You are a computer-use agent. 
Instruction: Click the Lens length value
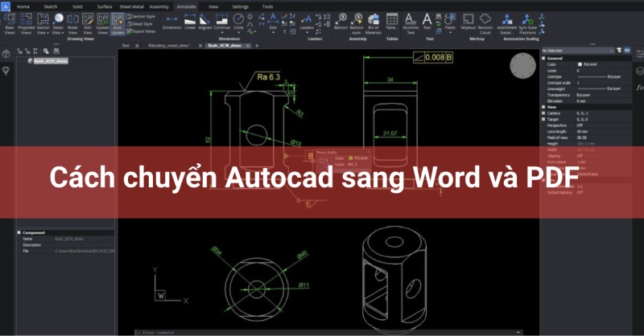pyautogui.click(x=582, y=132)
